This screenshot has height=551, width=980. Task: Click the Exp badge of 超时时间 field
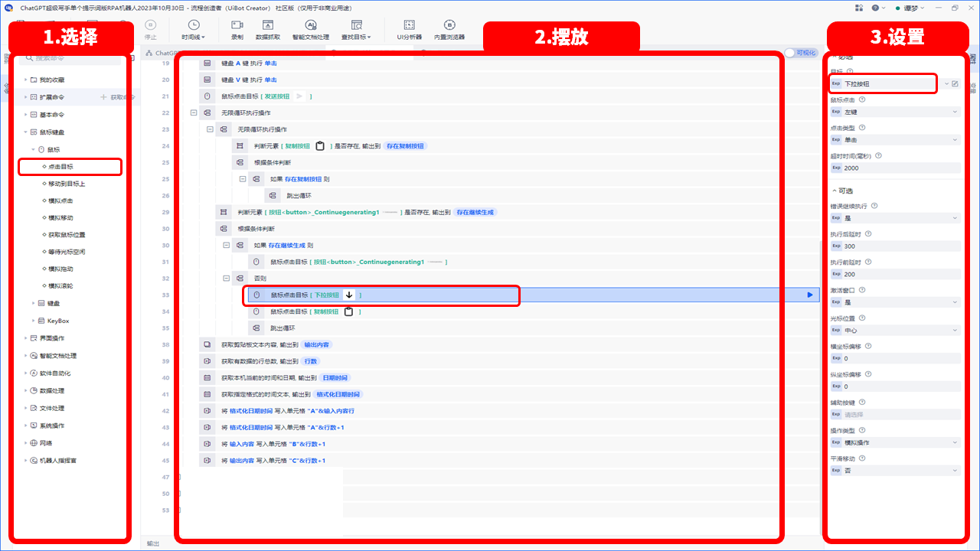click(x=836, y=168)
